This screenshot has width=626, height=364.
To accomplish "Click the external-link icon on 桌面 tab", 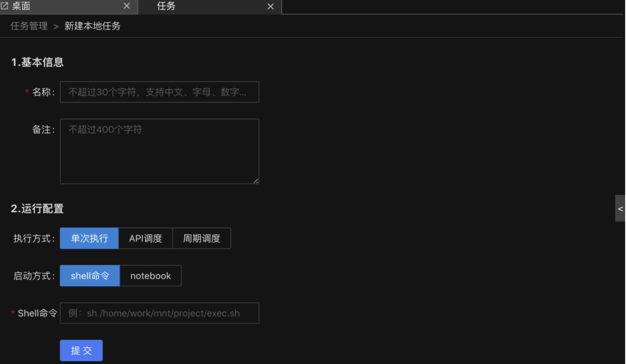I will 5,6.
